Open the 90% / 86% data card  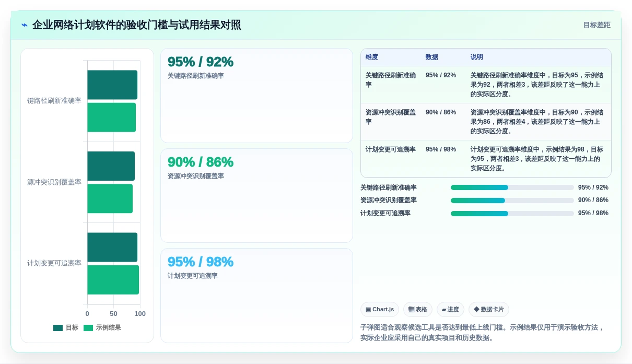[256, 196]
